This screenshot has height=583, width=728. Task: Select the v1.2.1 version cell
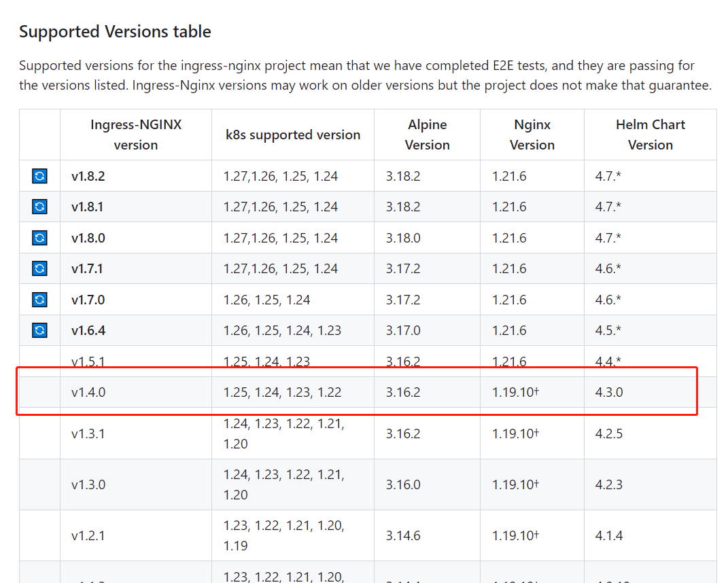135,535
